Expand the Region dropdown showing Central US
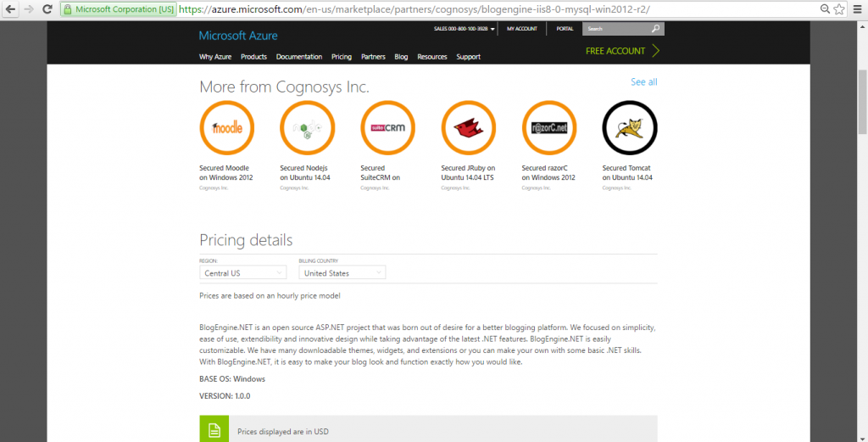Image resolution: width=868 pixels, height=442 pixels. [244, 273]
